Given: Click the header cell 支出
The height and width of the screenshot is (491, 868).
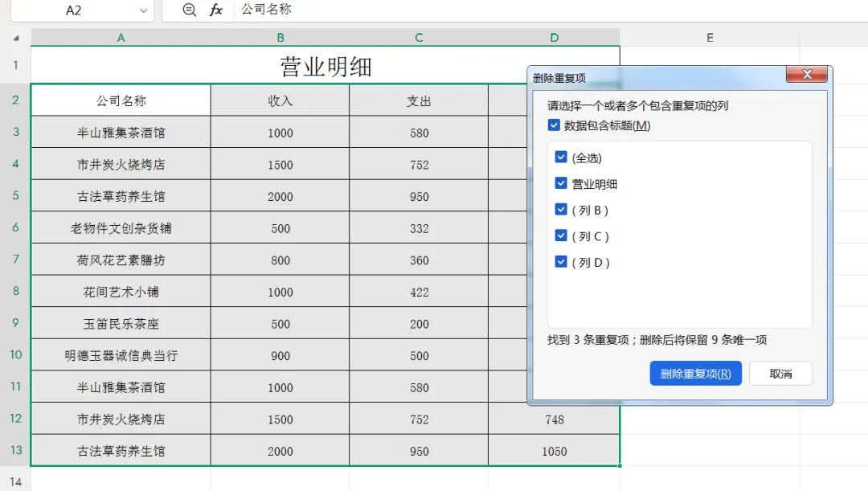Looking at the screenshot, I should pos(419,100).
